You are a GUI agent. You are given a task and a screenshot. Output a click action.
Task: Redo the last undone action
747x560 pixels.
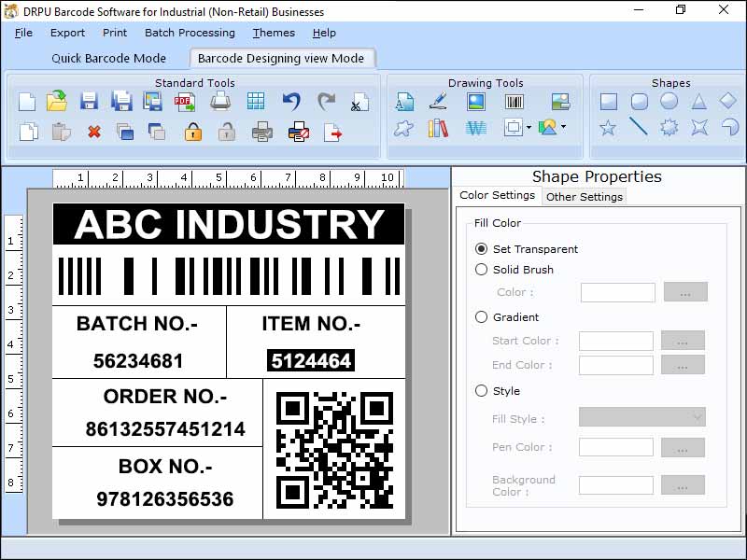326,102
